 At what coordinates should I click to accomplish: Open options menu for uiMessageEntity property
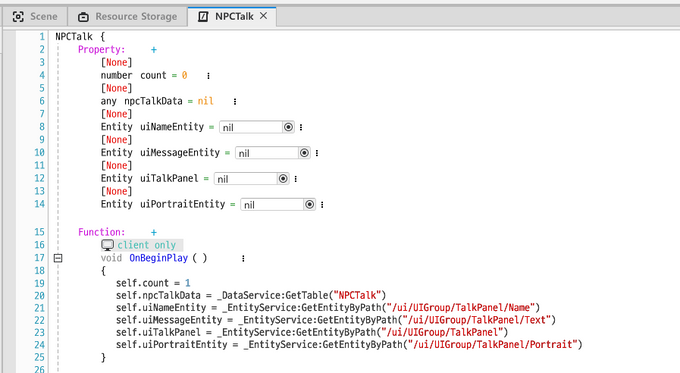tap(317, 153)
